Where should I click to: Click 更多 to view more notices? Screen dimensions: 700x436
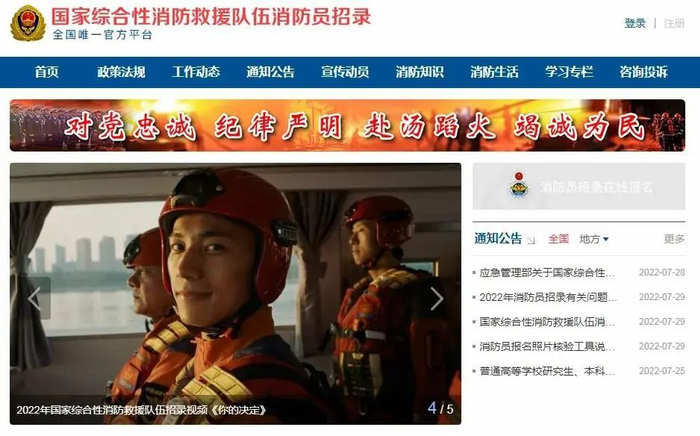pos(674,239)
